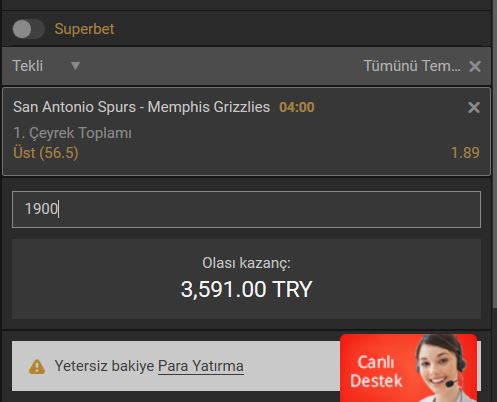Image resolution: width=497 pixels, height=402 pixels.
Task: Open the San Antonio Spurs - Memphis Grizzlies match
Action: pos(141,107)
